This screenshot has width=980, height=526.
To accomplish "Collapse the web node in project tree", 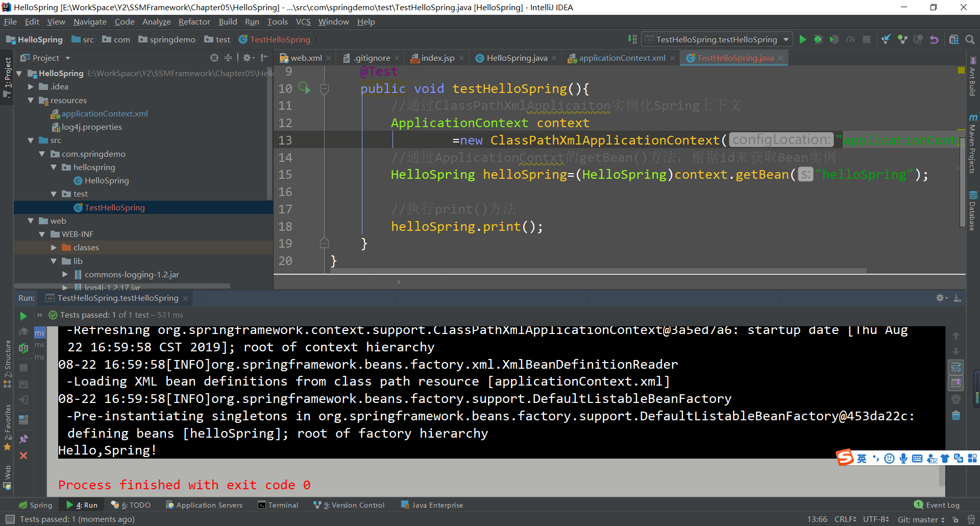I will 31,221.
